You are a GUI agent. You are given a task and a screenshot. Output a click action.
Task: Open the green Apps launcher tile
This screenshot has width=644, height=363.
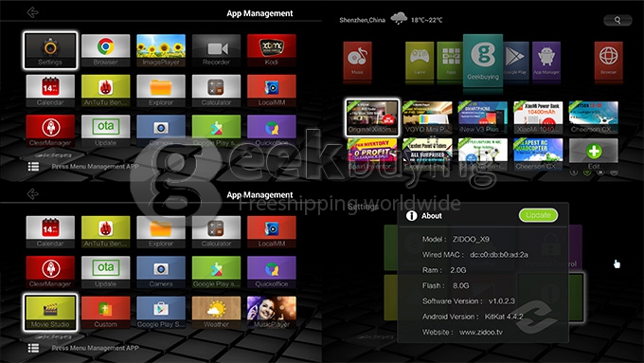[x=450, y=61]
